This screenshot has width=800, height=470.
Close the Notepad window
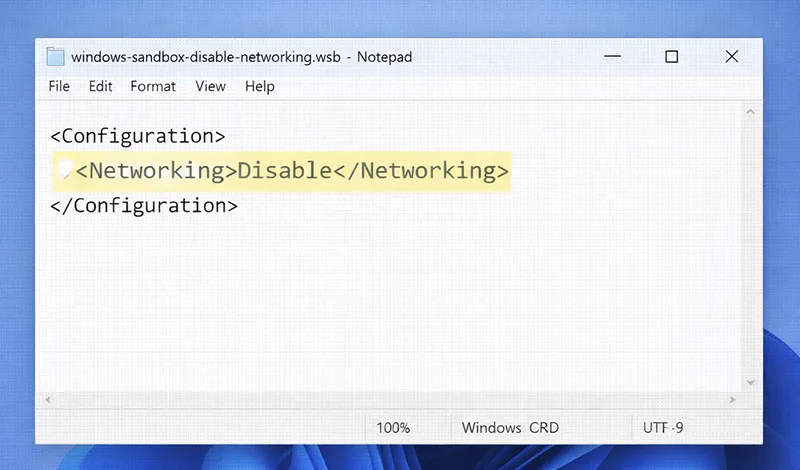point(732,56)
